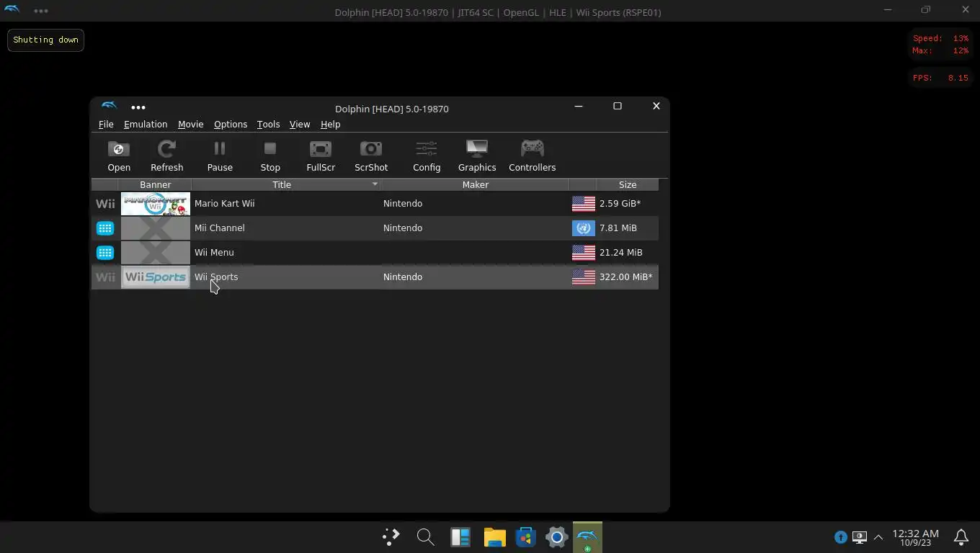Open the Emulation menu

pos(146,124)
